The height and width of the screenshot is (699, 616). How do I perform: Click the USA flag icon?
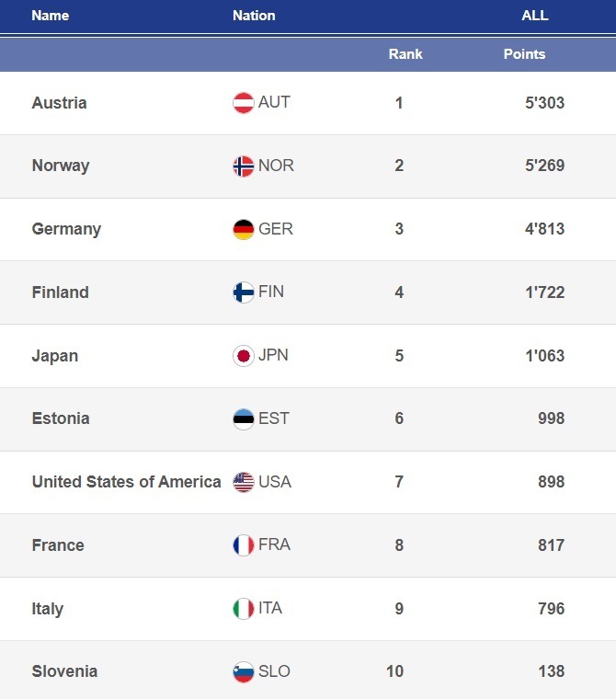(x=244, y=482)
